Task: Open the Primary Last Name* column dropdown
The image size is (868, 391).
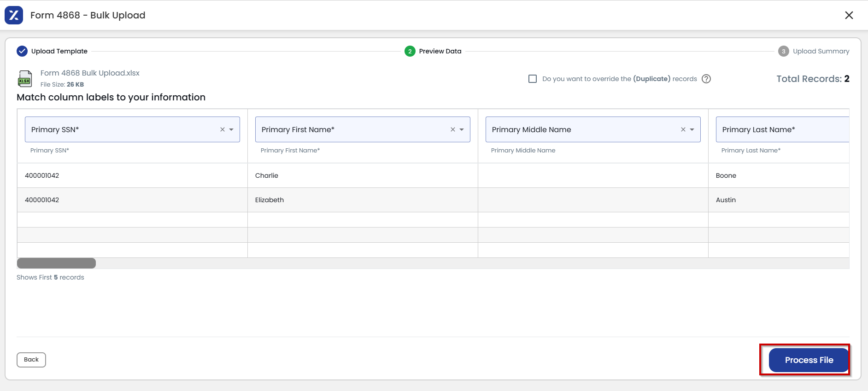Action: 782,129
